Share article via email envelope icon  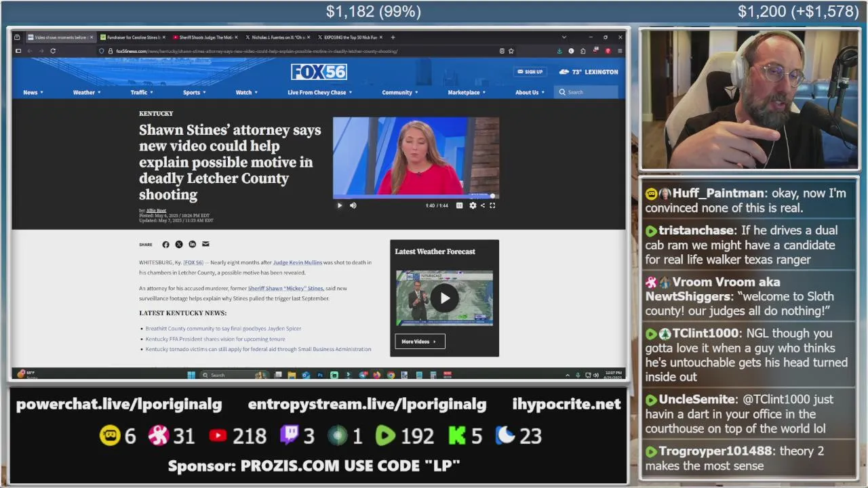[x=205, y=244]
